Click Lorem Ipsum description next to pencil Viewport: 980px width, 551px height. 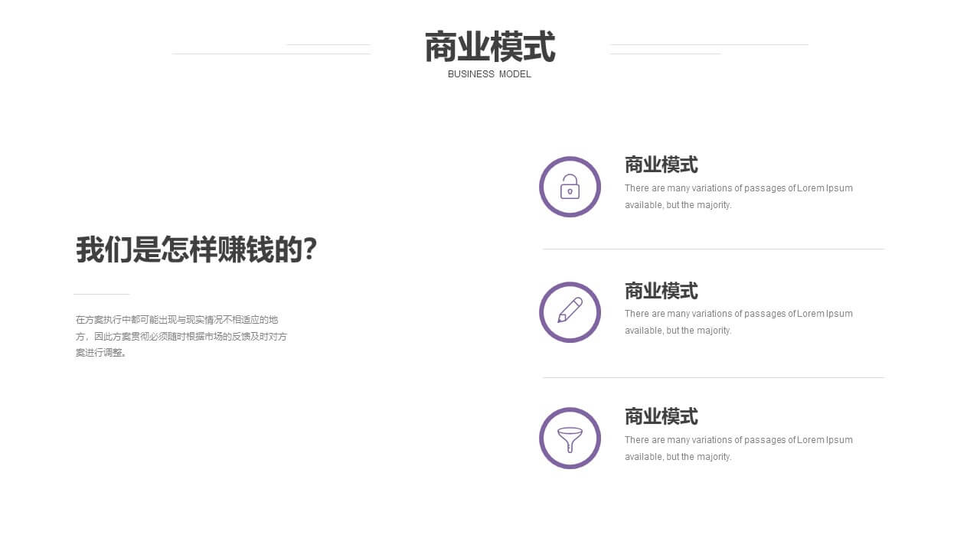[x=738, y=322]
